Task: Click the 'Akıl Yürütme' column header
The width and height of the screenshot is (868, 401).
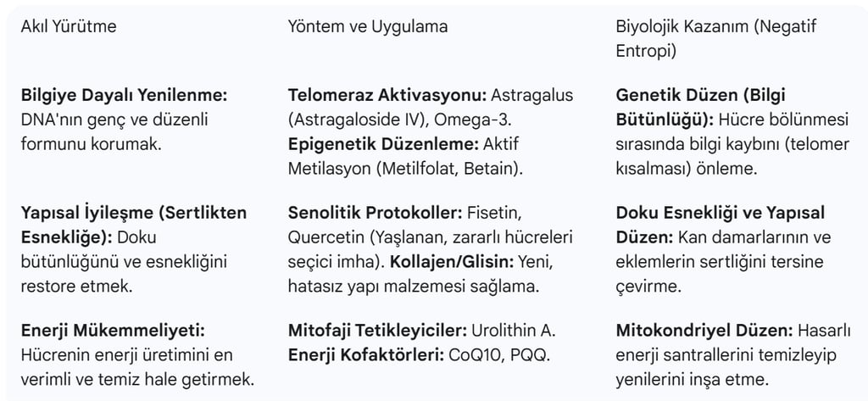Action: coord(68,26)
